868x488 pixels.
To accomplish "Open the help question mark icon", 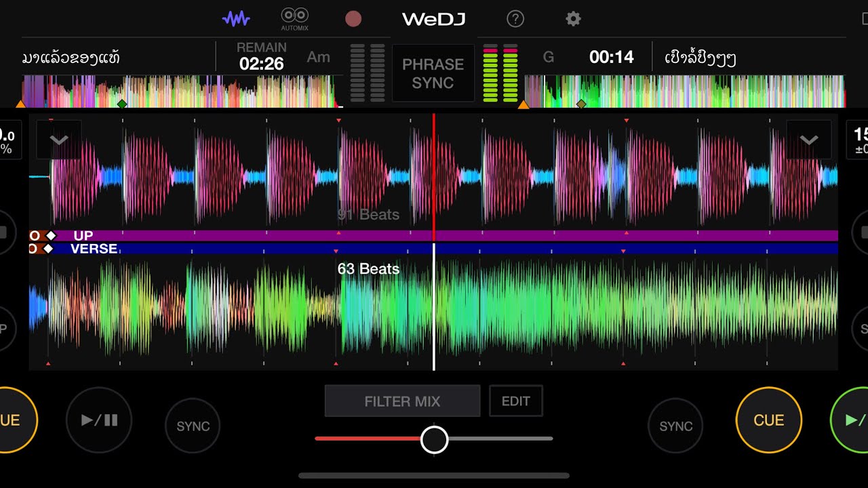I will (515, 18).
